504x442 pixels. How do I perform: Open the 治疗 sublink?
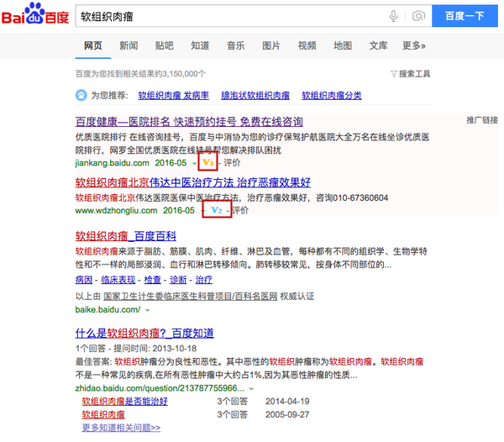coord(204,280)
